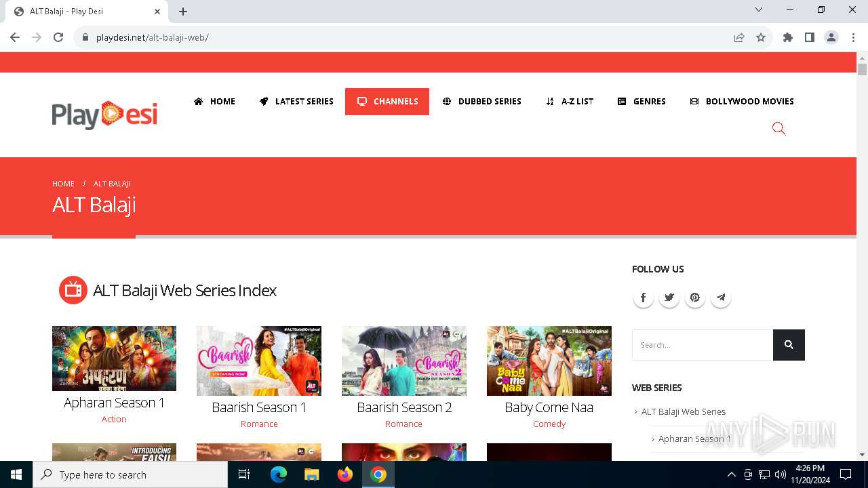Open the volume tray icon

click(x=780, y=474)
